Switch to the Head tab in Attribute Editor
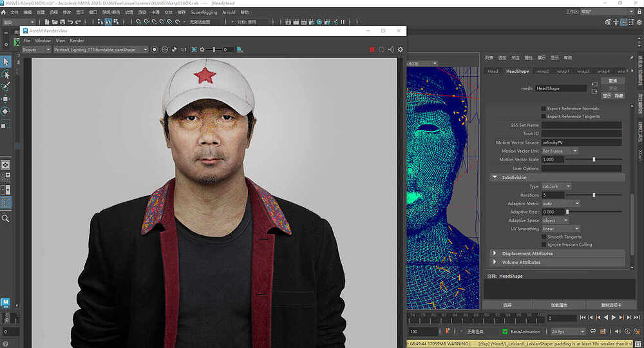Viewport: 644px width, 348px height. pos(493,71)
